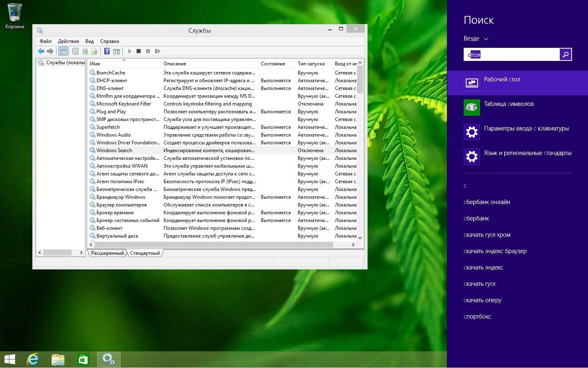
Task: Click the Export List toolbar icon
Action: click(x=94, y=51)
